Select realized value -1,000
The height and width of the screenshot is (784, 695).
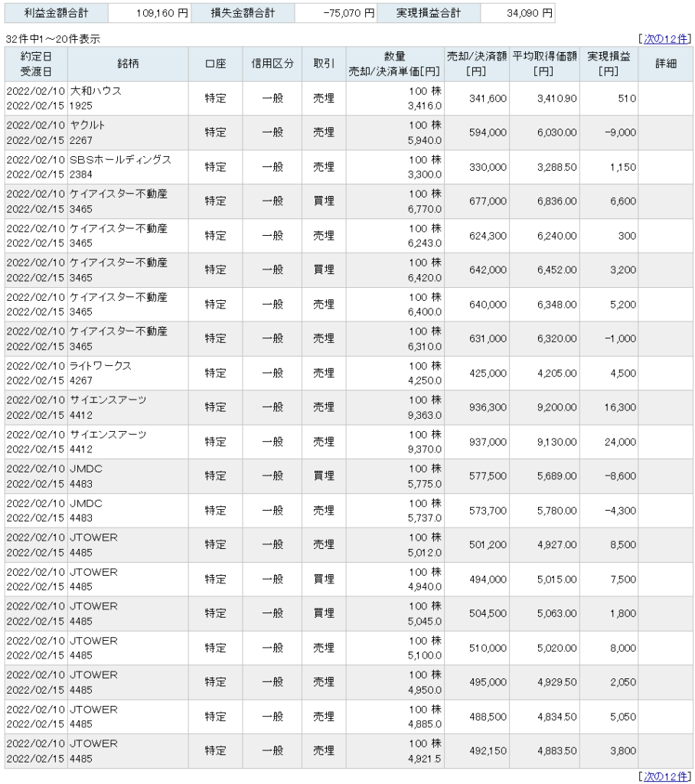(620, 338)
